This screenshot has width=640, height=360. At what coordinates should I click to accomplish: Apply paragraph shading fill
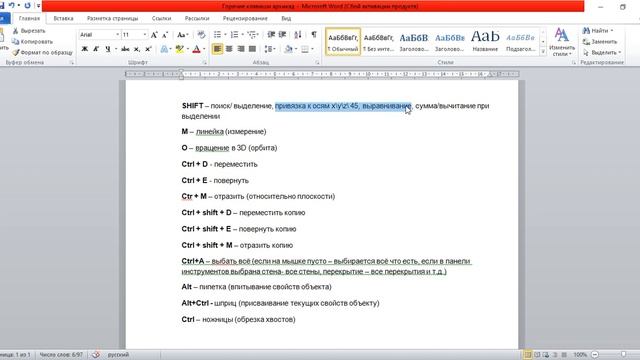click(289, 49)
